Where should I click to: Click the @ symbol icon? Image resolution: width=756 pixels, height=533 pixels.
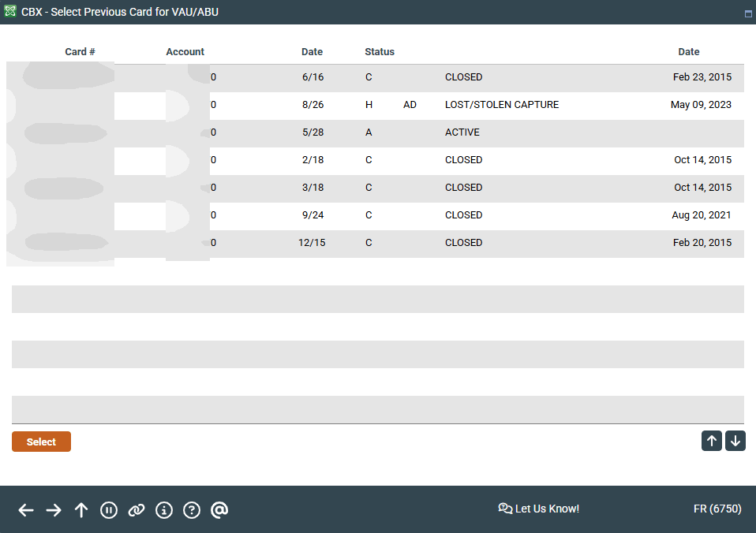pos(219,510)
